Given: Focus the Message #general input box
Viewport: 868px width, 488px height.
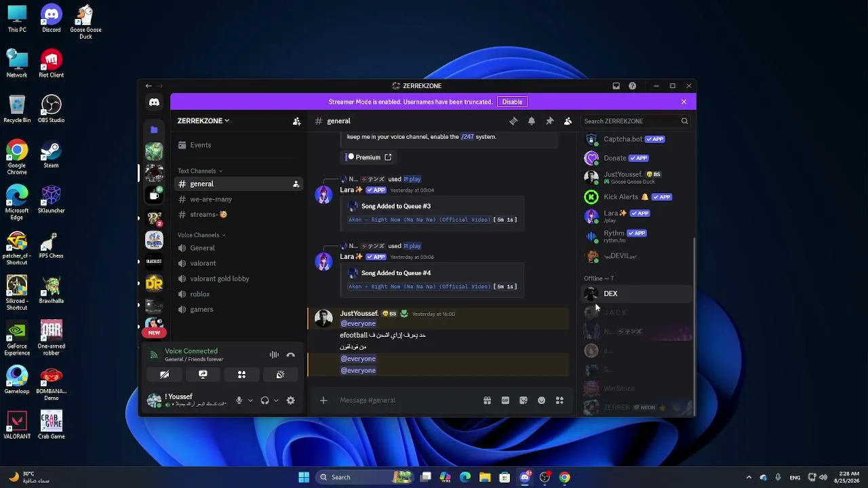Looking at the screenshot, I should point(407,401).
